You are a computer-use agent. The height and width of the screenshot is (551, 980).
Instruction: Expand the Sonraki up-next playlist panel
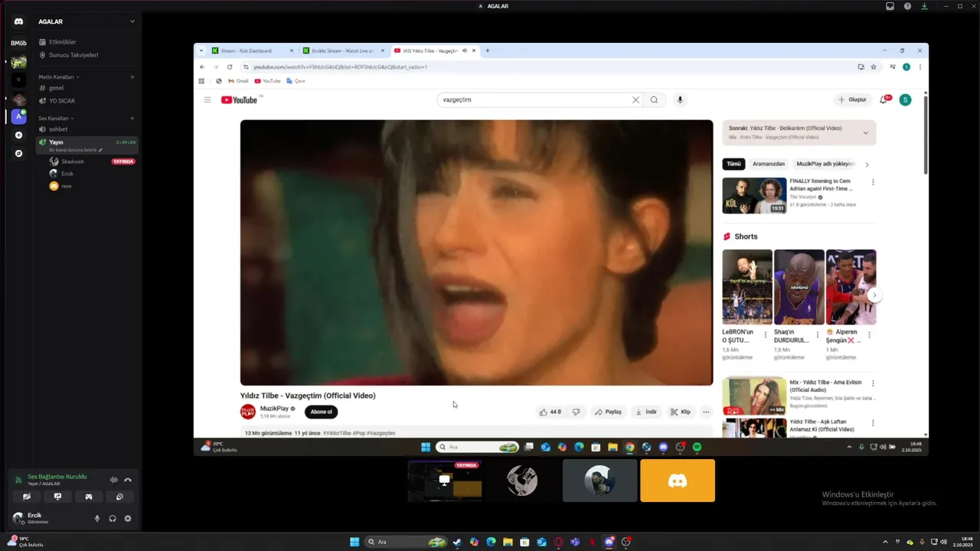[x=866, y=132]
